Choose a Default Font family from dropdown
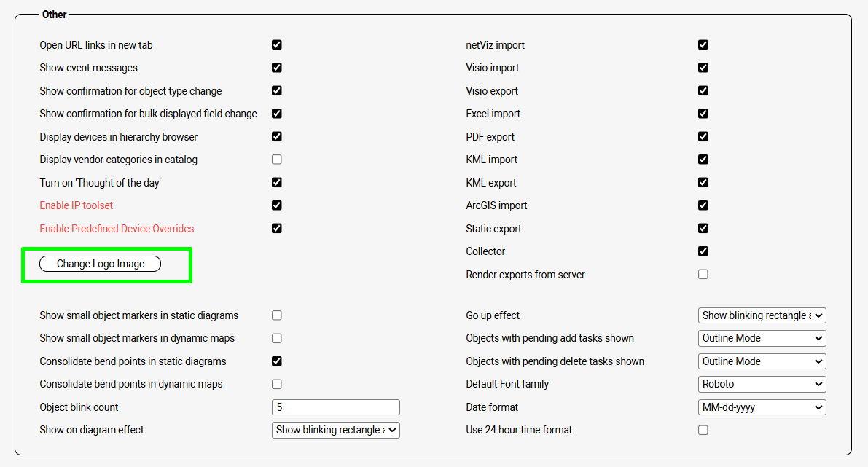This screenshot has width=868, height=467. point(762,384)
